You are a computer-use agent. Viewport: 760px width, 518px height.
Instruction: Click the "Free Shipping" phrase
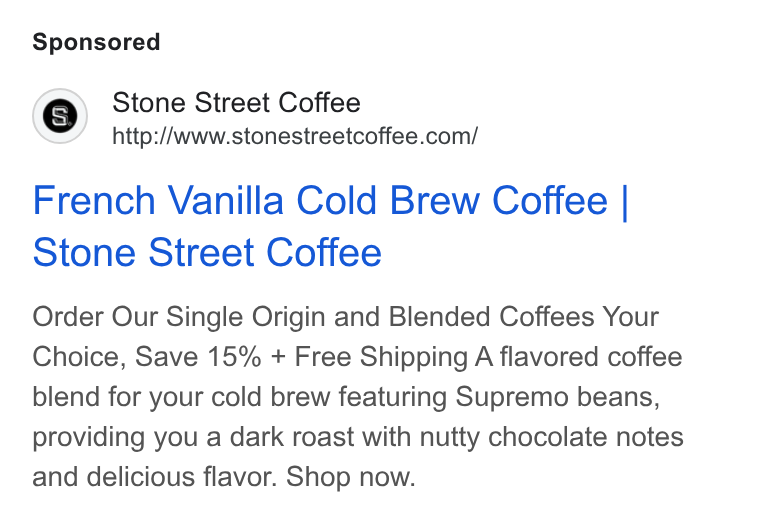[381, 357]
